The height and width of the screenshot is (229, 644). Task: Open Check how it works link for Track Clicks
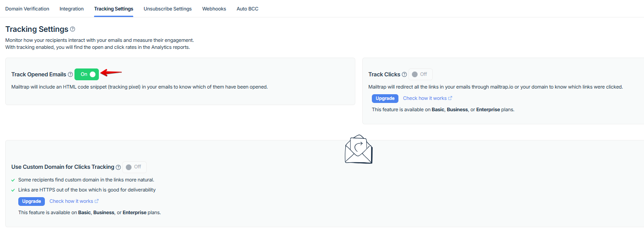(425, 98)
